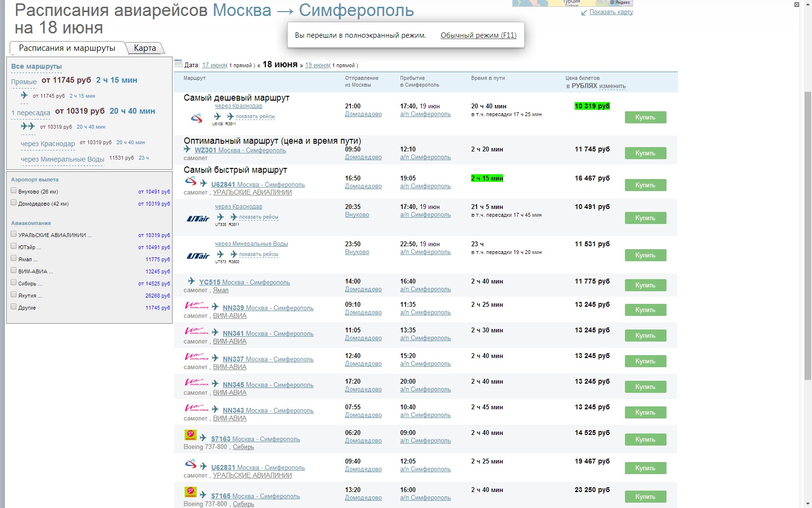Expand показать рейсы in the cheapest route row
The width and height of the screenshot is (812, 508).
point(255,117)
